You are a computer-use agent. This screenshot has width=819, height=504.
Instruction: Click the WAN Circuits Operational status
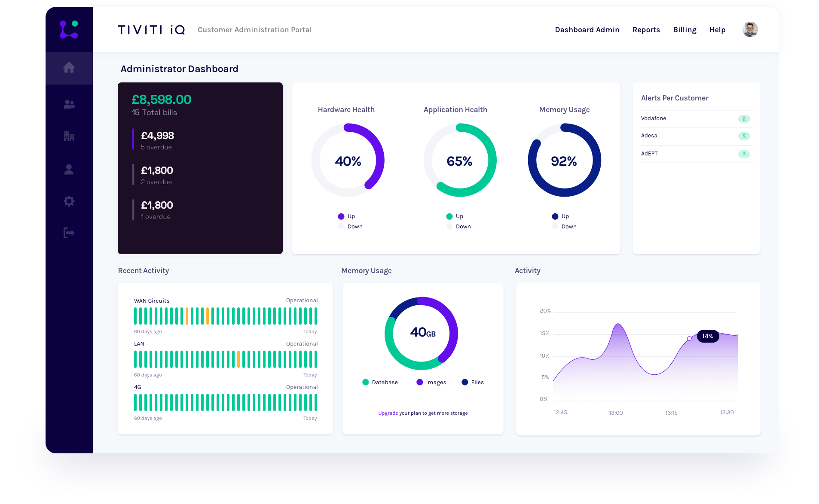tap(302, 301)
